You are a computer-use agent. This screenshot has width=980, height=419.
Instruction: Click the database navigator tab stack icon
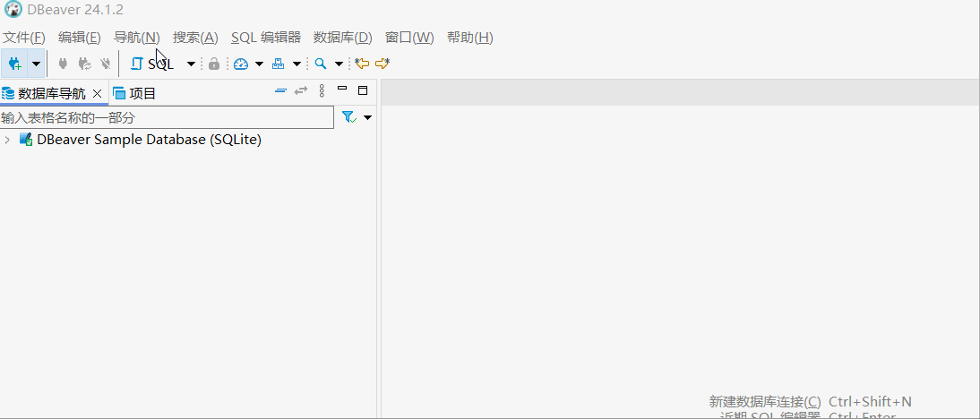point(7,94)
